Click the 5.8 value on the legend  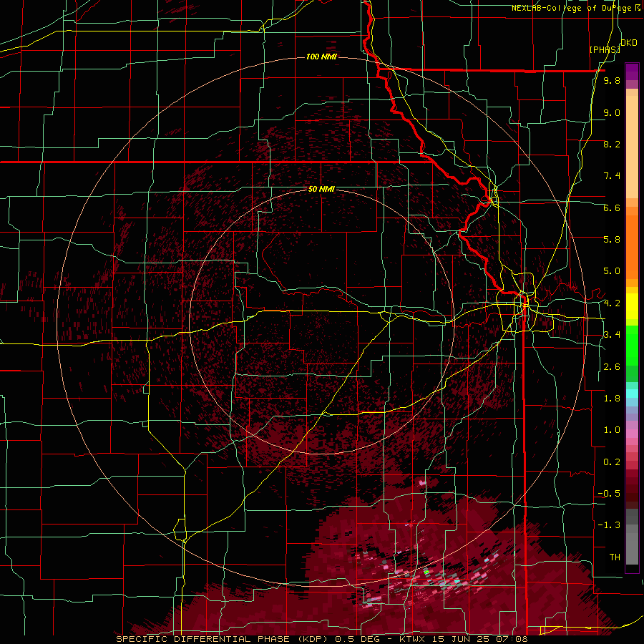coord(612,240)
